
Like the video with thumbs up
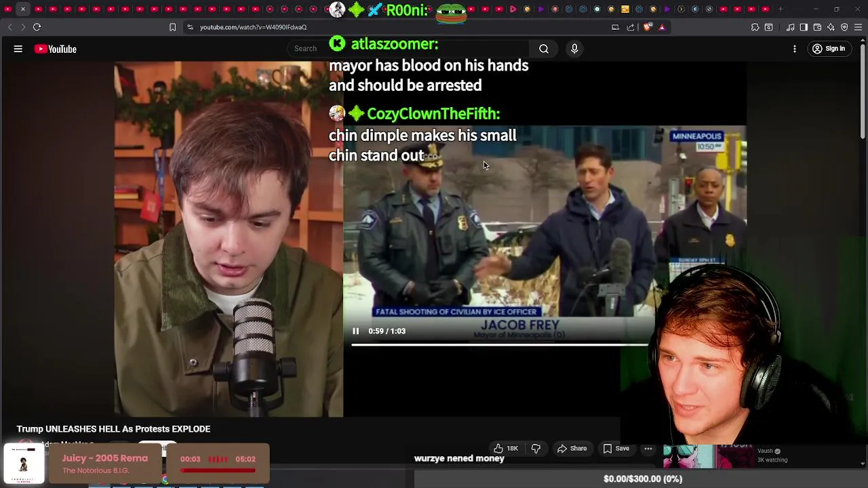(x=505, y=448)
